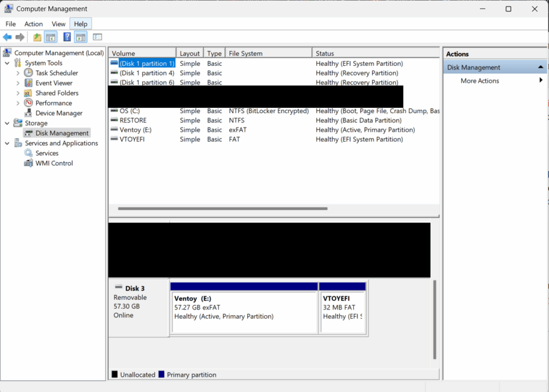The image size is (549, 392).
Task: Click the Settings checklist toolbar icon
Action: [x=97, y=37]
